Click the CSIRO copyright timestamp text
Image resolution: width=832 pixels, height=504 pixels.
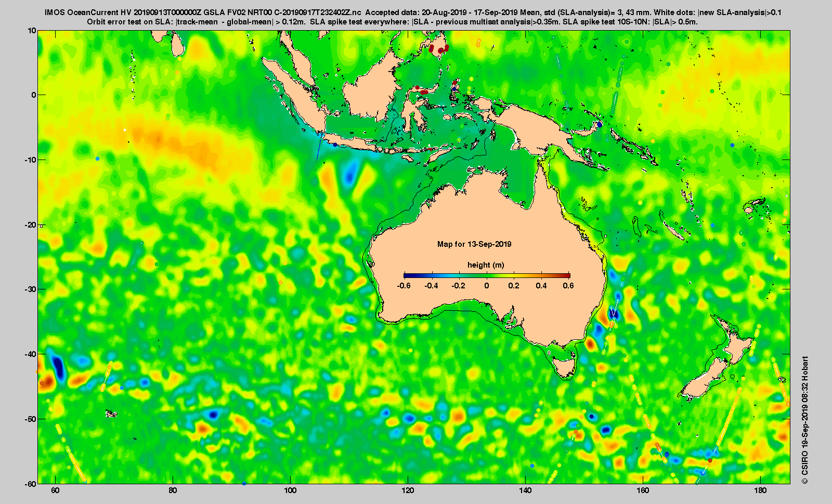(805, 420)
